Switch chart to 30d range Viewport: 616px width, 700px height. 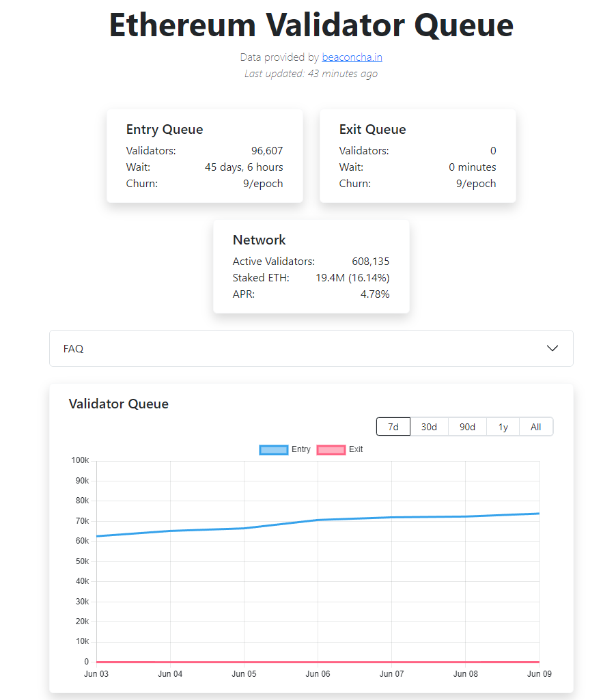click(x=429, y=427)
